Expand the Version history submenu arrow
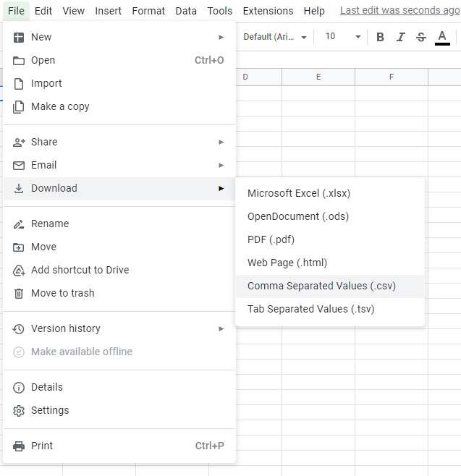This screenshot has width=461, height=476. tap(221, 328)
